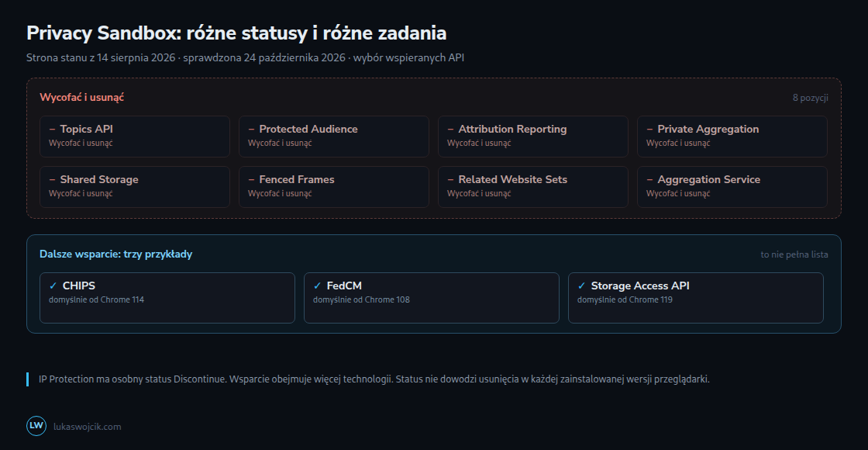Click the "Dalsze wsparcie: trzy przykłady" heading
Image resolution: width=868 pixels, height=450 pixels.
point(115,254)
